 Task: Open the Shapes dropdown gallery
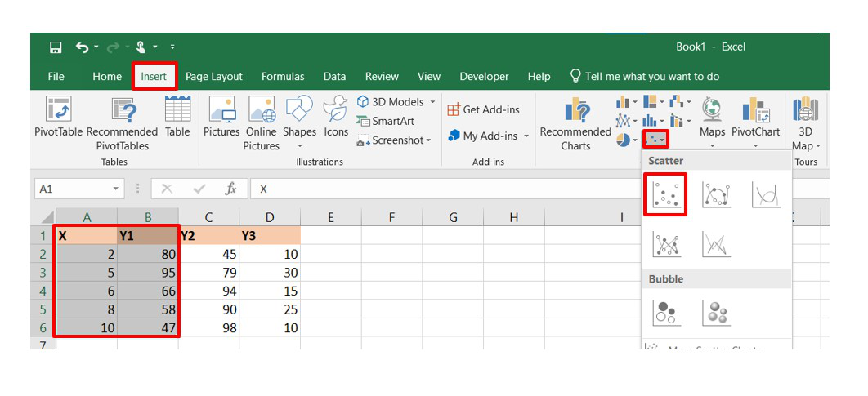tap(299, 117)
